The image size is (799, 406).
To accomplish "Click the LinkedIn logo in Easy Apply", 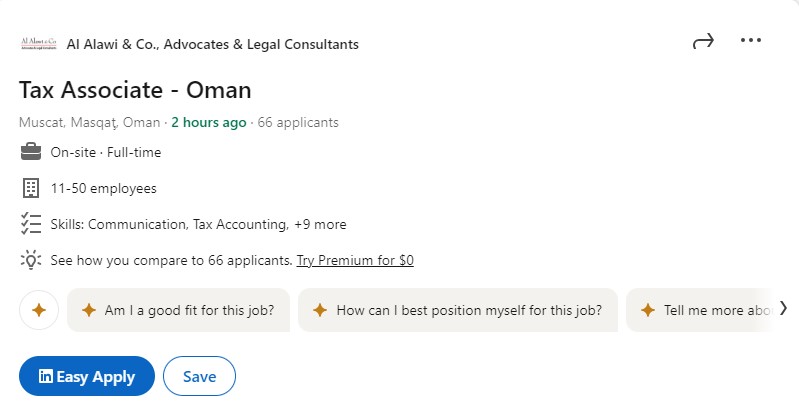I will pyautogui.click(x=45, y=376).
